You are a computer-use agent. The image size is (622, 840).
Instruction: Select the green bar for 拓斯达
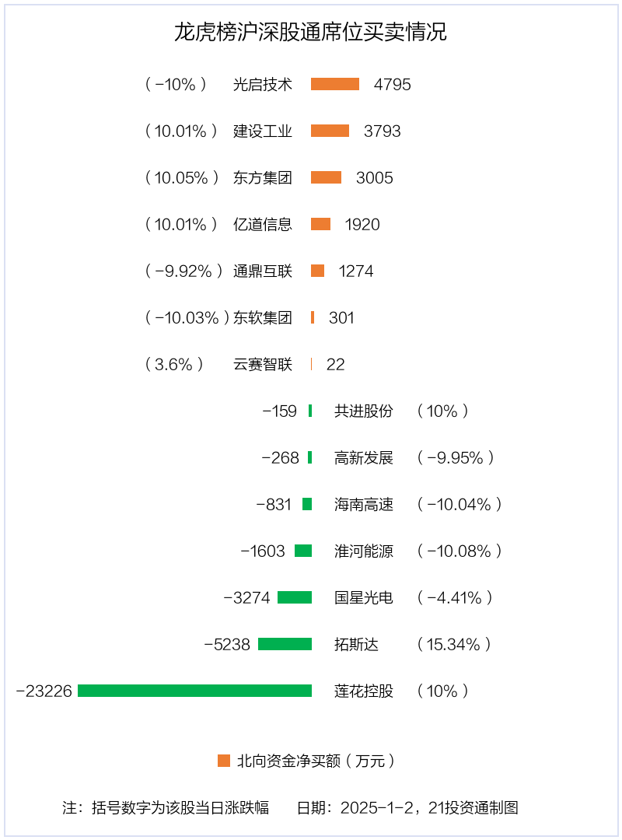coord(285,644)
